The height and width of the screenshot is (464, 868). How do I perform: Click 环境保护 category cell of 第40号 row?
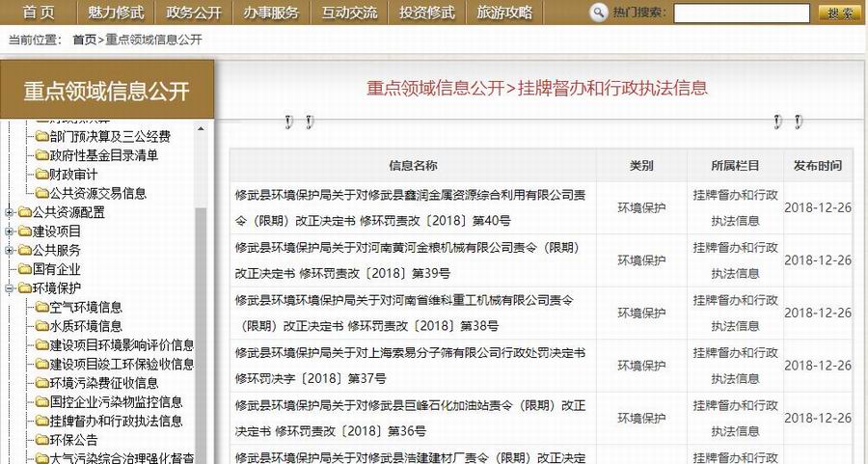tap(641, 207)
